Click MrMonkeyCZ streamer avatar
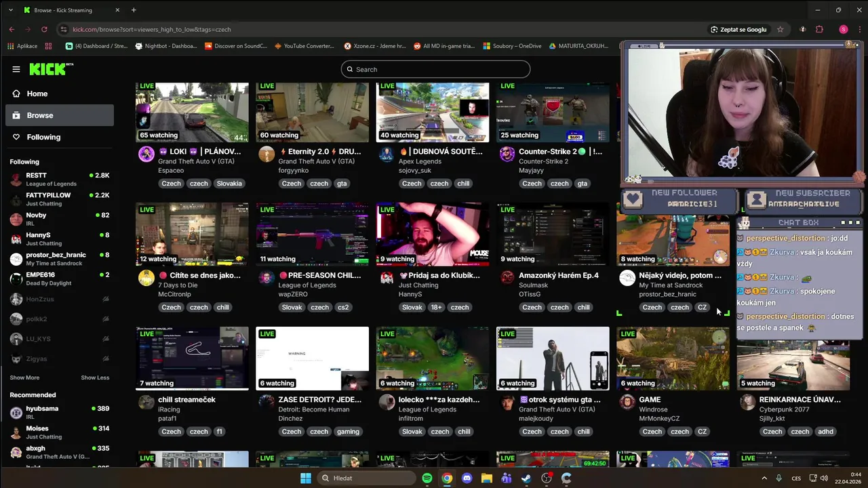The image size is (868, 488). click(x=627, y=402)
